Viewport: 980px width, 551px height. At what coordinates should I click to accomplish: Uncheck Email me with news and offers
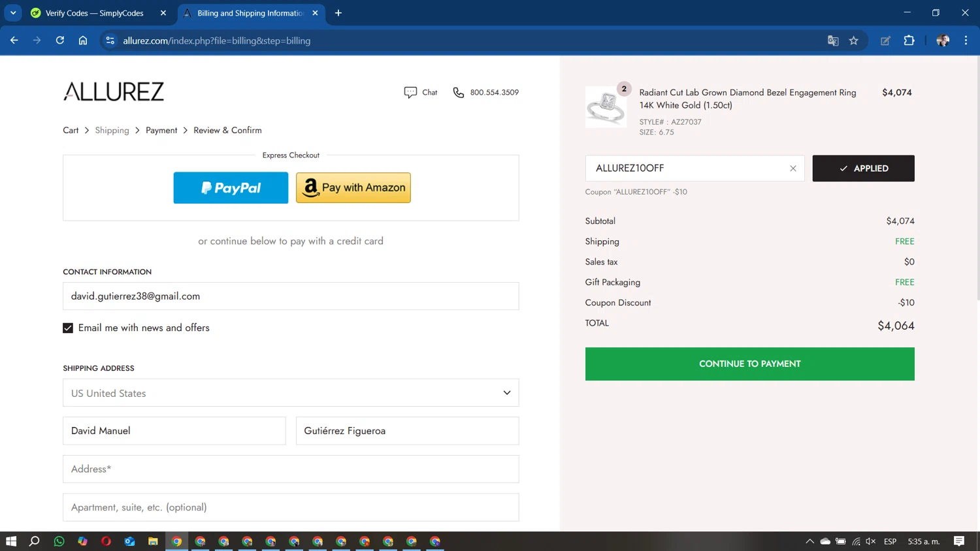68,328
